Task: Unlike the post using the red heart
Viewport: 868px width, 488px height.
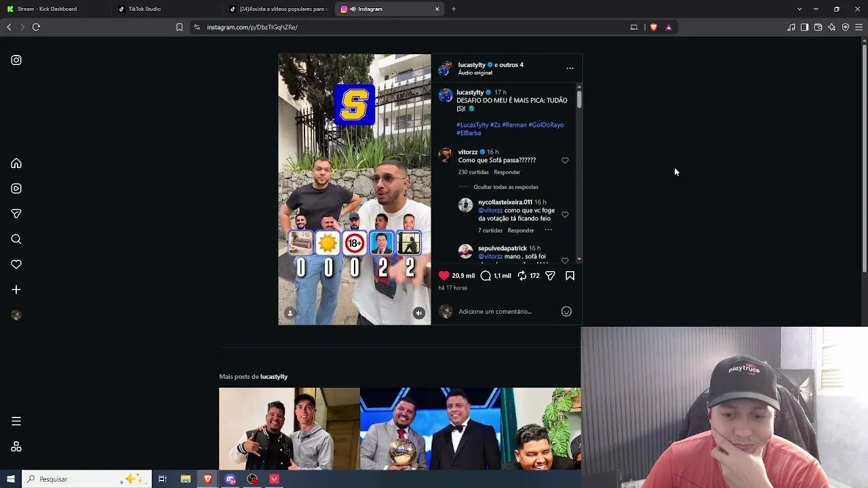Action: 443,276
